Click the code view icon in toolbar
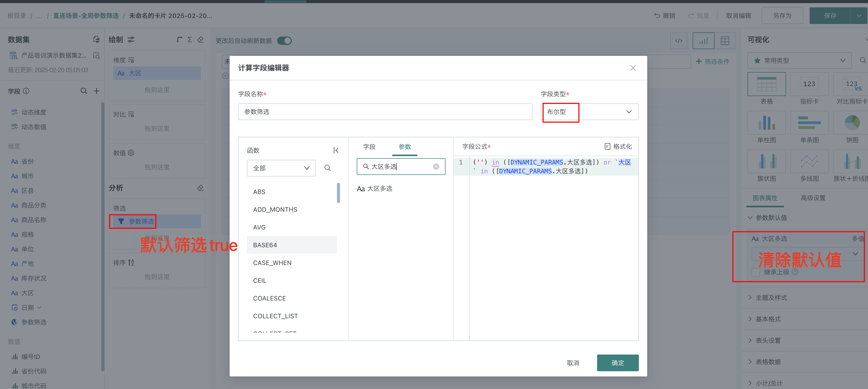The height and width of the screenshot is (389, 868). point(679,41)
